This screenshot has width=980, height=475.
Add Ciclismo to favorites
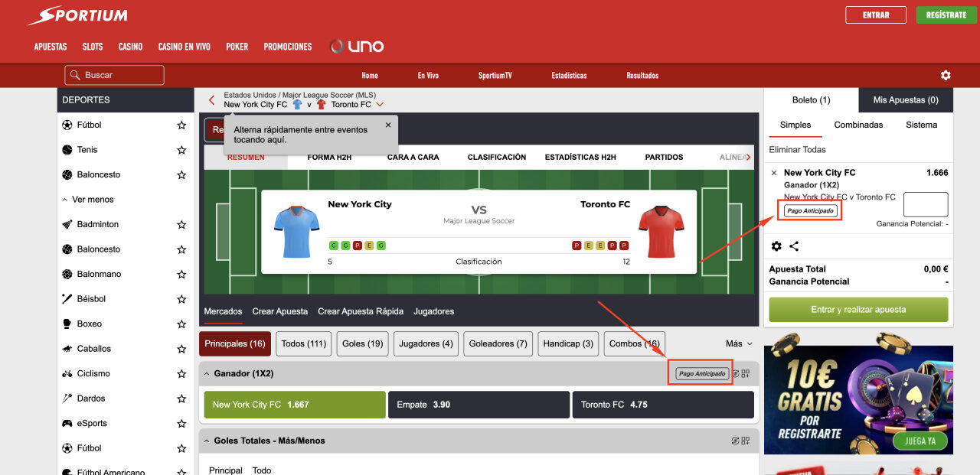point(181,373)
